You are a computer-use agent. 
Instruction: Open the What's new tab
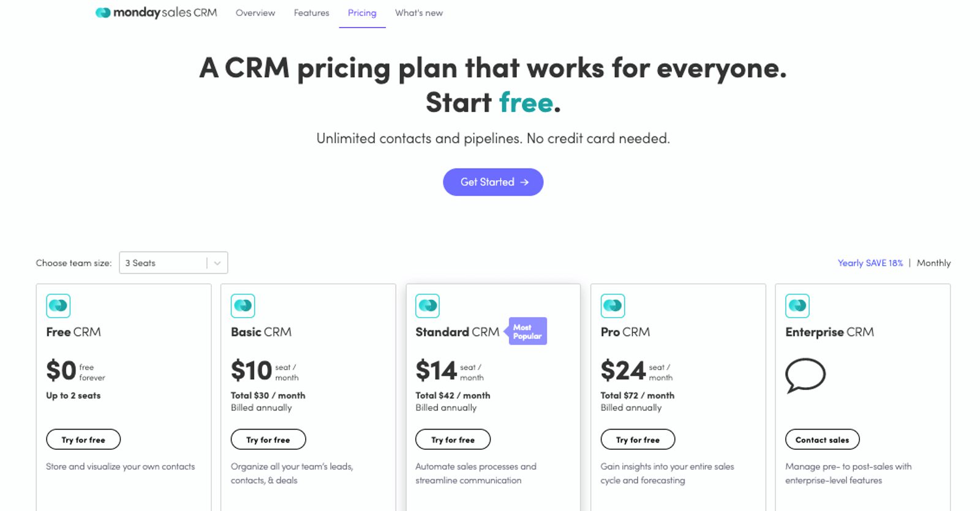(x=419, y=13)
